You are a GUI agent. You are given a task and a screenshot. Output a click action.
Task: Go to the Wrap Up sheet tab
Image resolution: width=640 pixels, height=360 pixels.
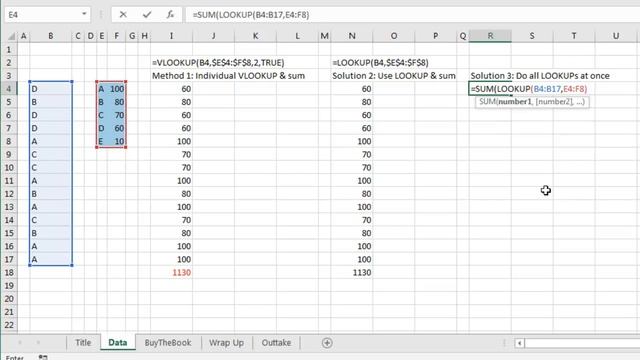coord(226,343)
